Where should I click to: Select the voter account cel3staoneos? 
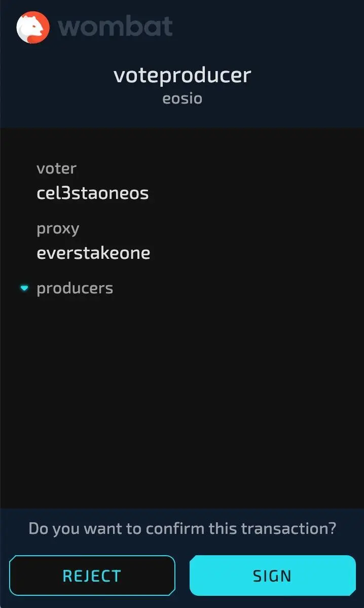[x=93, y=193]
